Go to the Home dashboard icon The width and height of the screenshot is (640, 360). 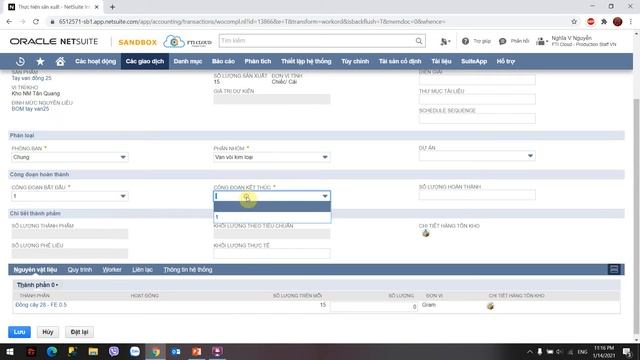[60, 61]
